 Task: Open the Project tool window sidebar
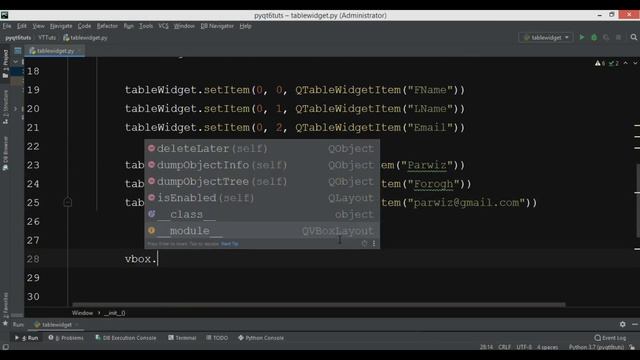point(5,63)
